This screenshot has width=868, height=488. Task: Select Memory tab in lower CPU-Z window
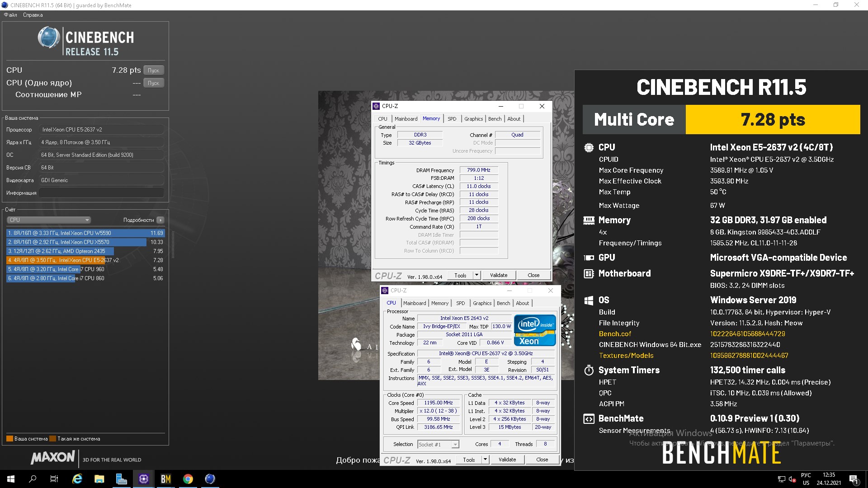coord(439,303)
